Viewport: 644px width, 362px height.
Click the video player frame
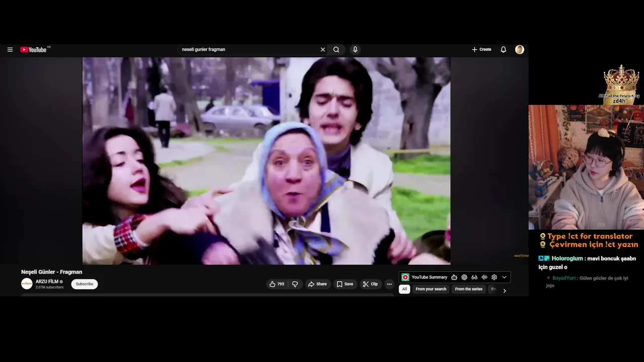click(266, 161)
